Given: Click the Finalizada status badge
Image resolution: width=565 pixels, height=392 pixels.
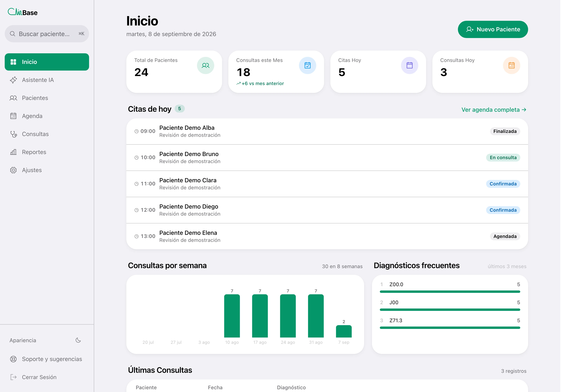Looking at the screenshot, I should (x=505, y=131).
